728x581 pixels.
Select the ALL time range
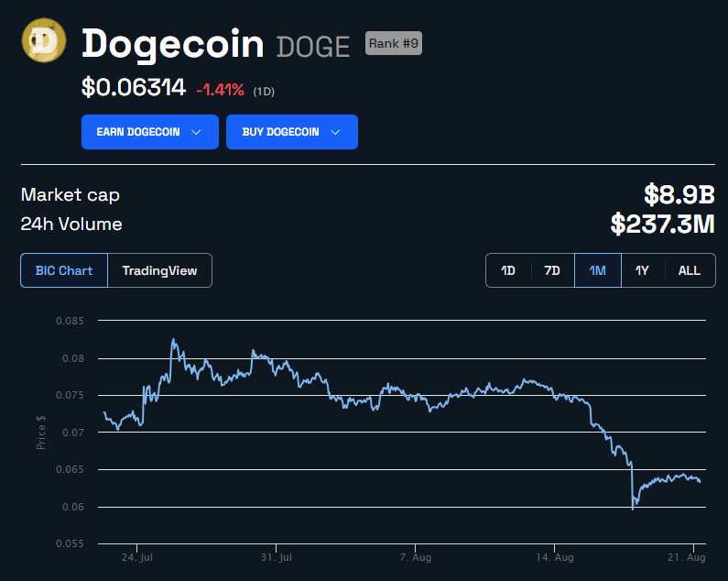click(690, 270)
